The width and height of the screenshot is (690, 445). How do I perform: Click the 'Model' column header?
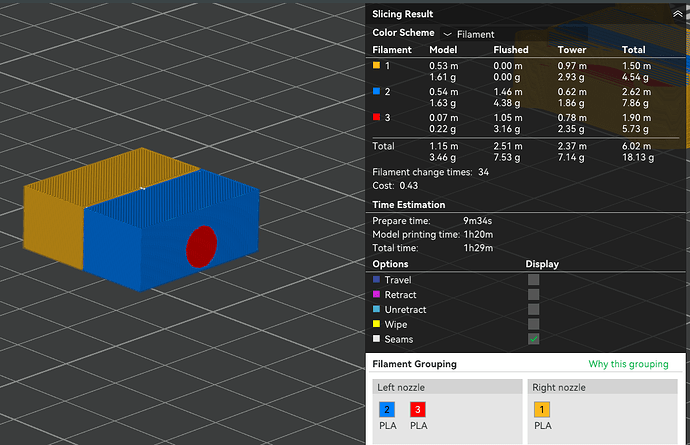(443, 50)
